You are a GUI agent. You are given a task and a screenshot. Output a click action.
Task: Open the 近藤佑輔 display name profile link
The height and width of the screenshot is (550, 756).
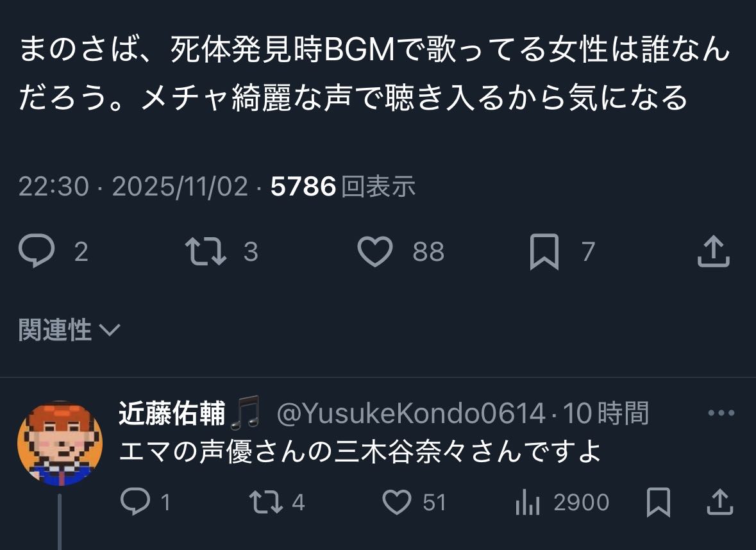pos(172,413)
